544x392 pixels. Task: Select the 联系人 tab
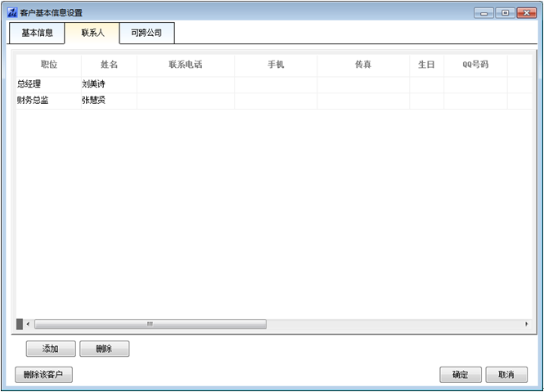(x=92, y=34)
